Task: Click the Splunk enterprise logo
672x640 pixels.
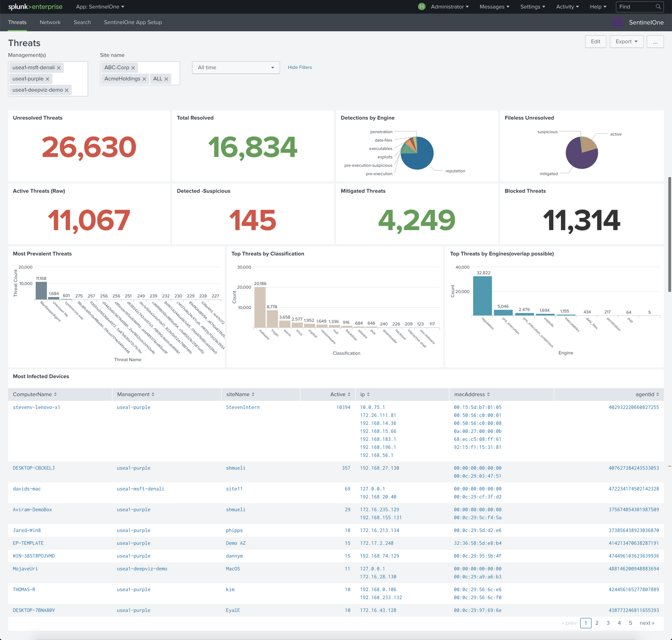Action: [x=35, y=7]
